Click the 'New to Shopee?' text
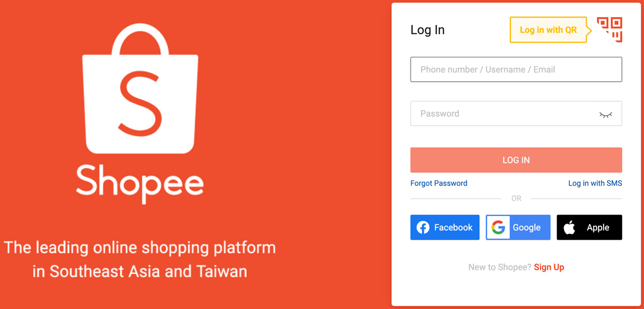 [500, 267]
